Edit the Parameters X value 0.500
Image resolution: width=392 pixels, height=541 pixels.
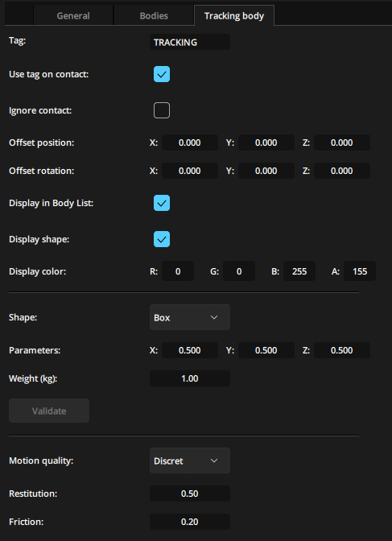pyautogui.click(x=190, y=350)
